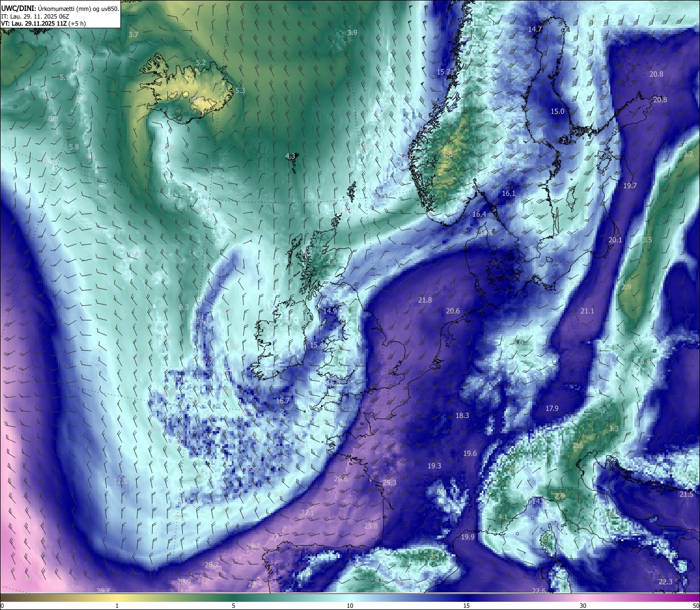Click the 1 tick label on the color scale
Viewport: 700px width, 610px height.
pyautogui.click(x=117, y=606)
